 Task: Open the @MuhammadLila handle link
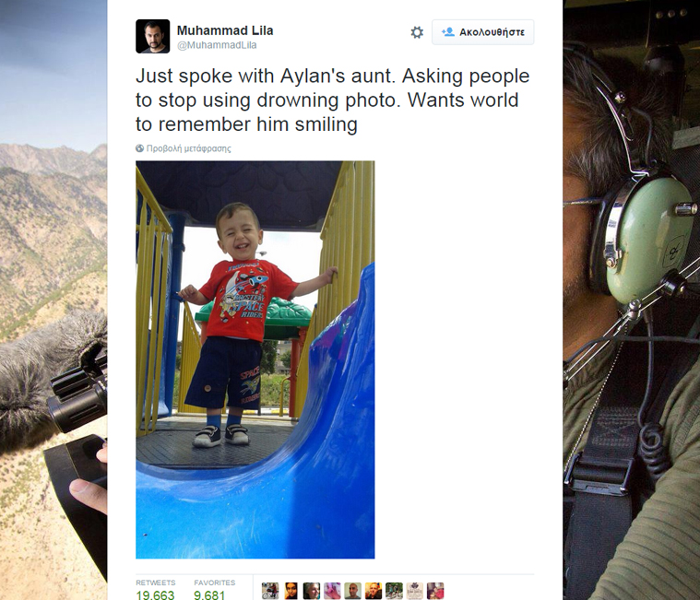pyautogui.click(x=217, y=45)
